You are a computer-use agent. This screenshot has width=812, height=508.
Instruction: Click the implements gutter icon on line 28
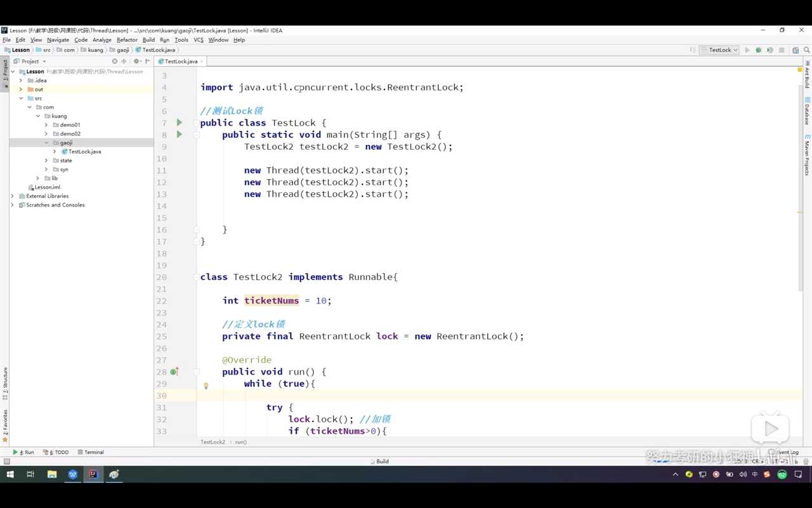174,372
